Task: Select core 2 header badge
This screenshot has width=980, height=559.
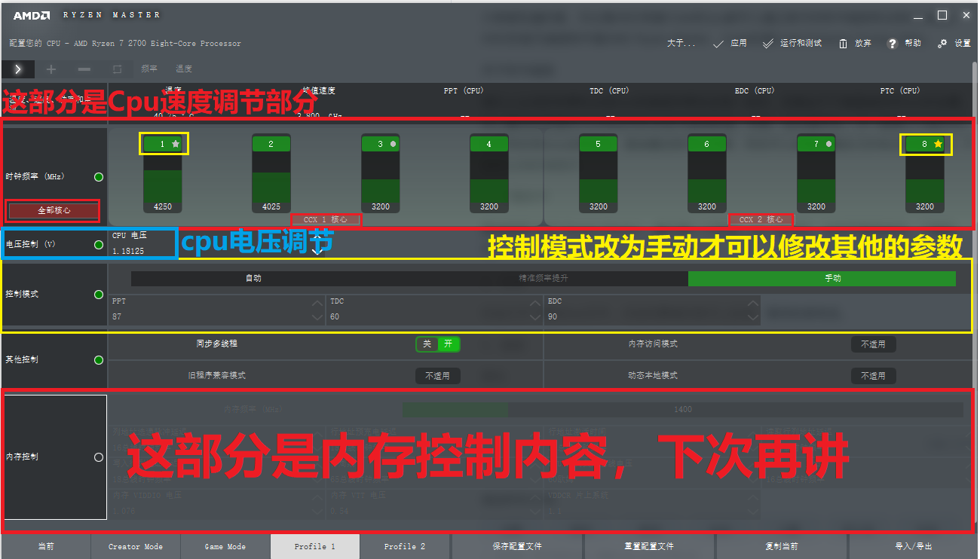Action: pyautogui.click(x=271, y=144)
